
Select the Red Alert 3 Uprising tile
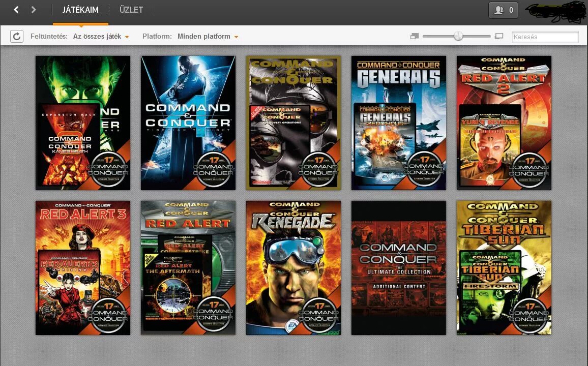click(x=83, y=268)
